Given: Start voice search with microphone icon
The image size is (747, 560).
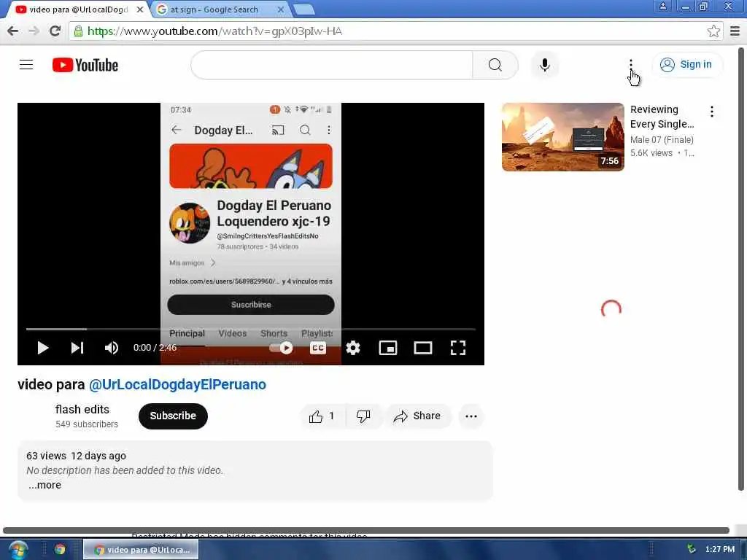Looking at the screenshot, I should [544, 65].
